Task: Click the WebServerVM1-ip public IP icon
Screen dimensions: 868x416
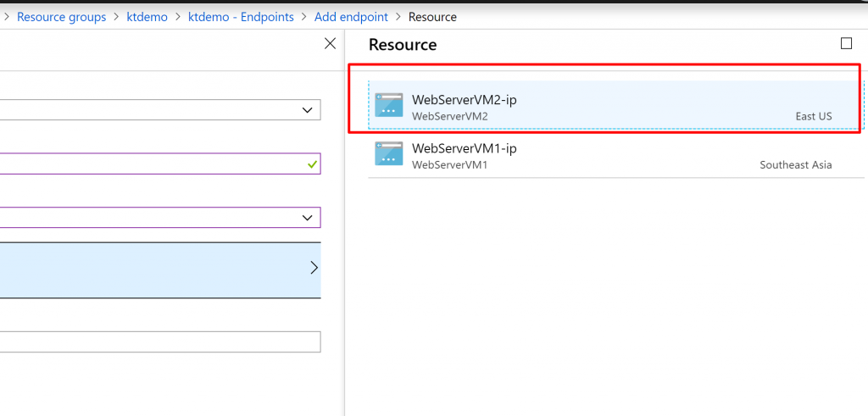Action: 388,153
